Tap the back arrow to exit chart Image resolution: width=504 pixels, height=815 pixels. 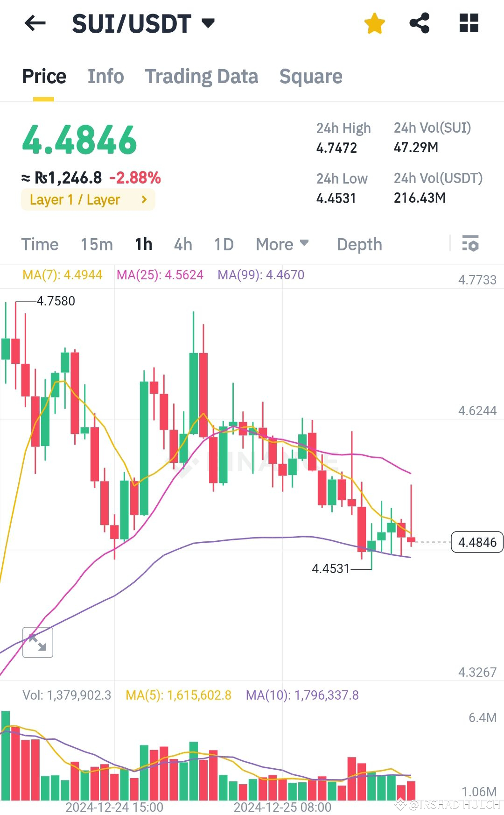[35, 23]
